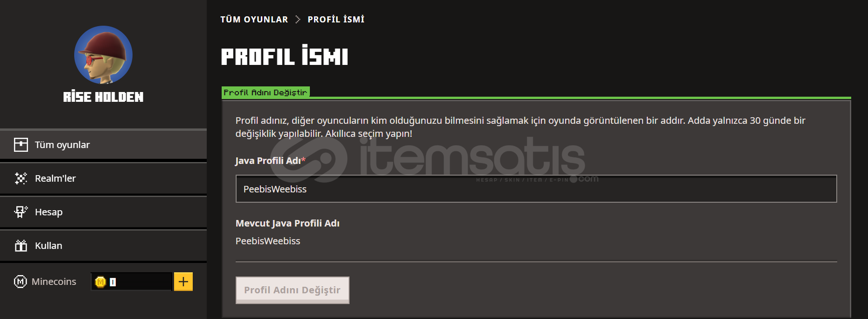Add Minecoins with yellow plus button
Screen dimensions: 868x319
coord(183,282)
